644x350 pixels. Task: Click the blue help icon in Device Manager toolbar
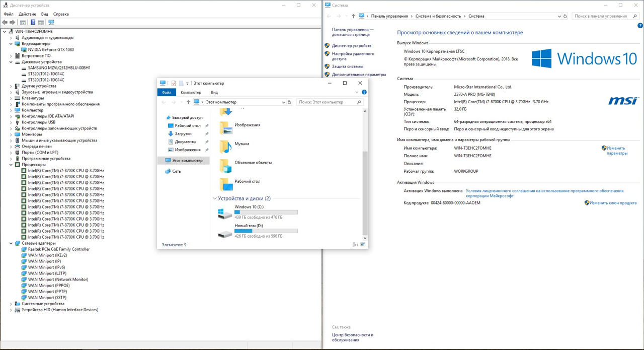[x=33, y=22]
